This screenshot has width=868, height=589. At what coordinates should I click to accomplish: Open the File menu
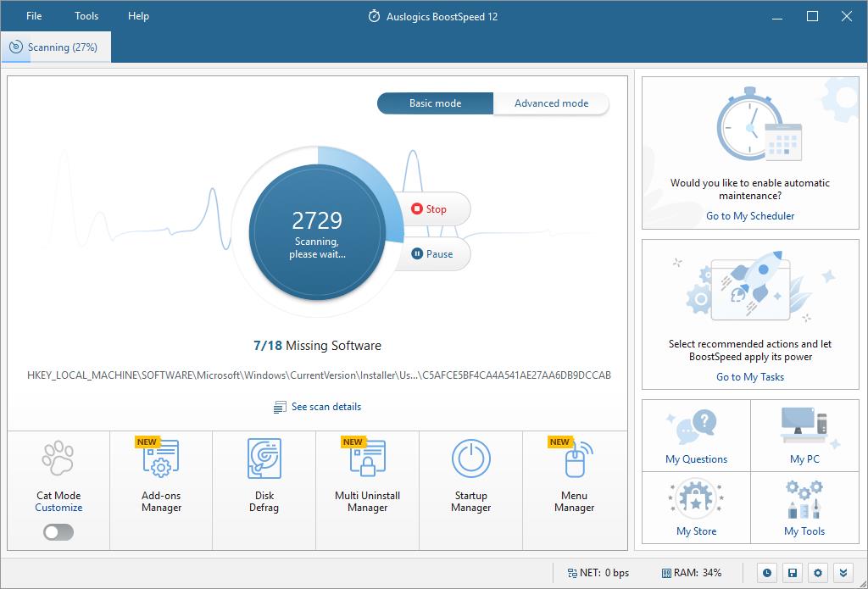point(34,16)
